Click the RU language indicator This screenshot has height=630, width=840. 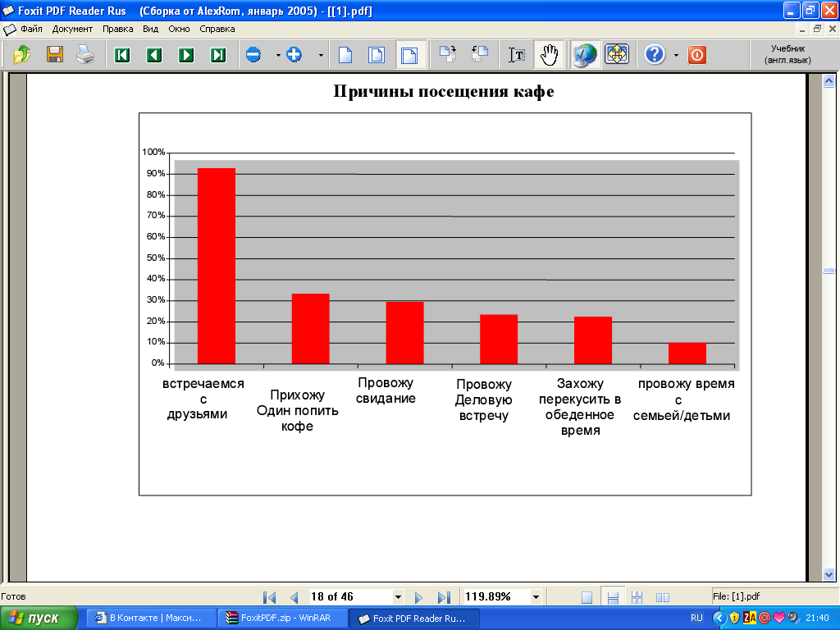pos(696,618)
